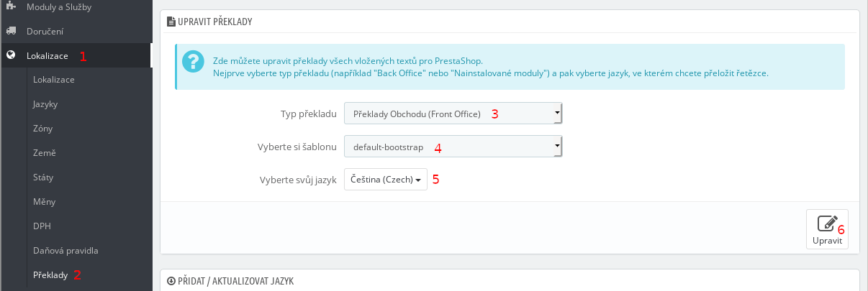Screen dimensions: 868x291
Task: Open the Měny submenu page
Action: (x=44, y=202)
